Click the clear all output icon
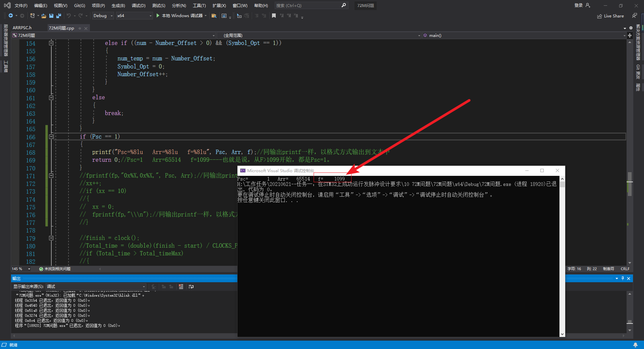 (181, 287)
